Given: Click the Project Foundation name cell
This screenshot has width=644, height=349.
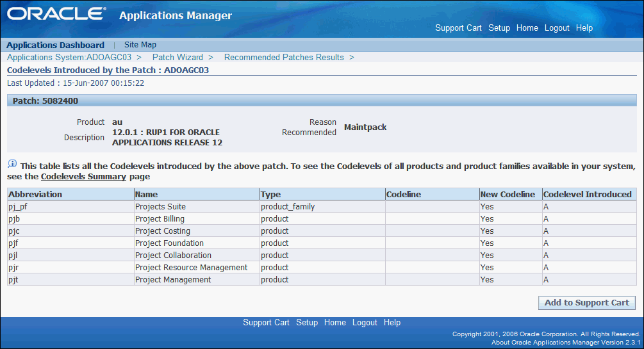Looking at the screenshot, I should click(x=197, y=243).
